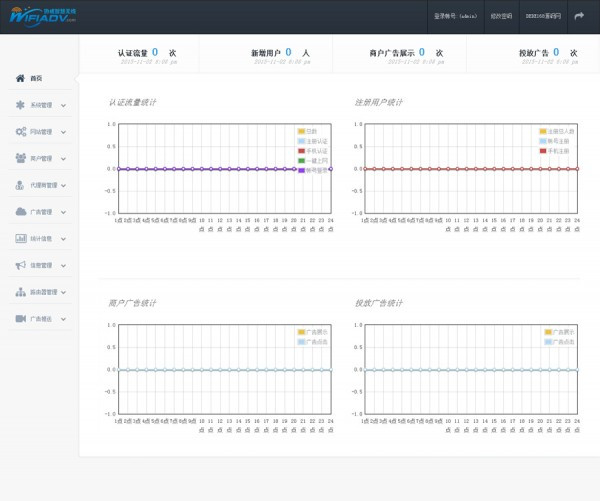Click the bar chart statistics icon

click(x=20, y=239)
